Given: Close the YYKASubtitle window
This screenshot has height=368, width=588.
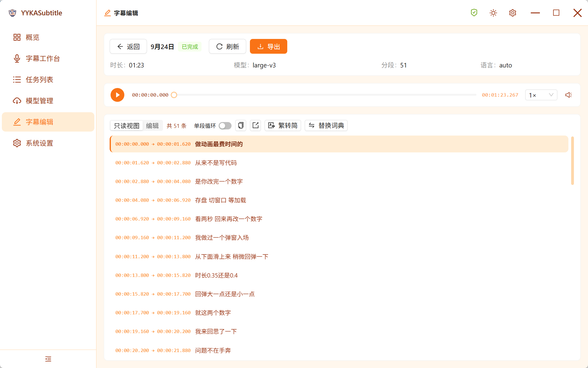Looking at the screenshot, I should pyautogui.click(x=577, y=13).
